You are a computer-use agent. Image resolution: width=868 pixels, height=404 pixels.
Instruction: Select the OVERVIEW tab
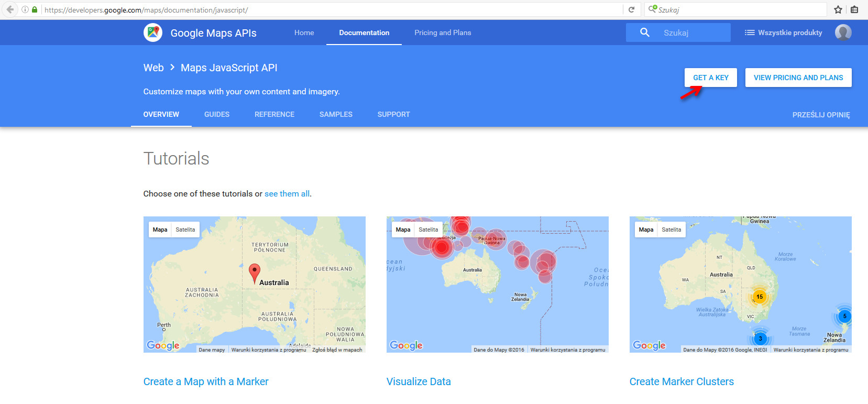click(161, 114)
